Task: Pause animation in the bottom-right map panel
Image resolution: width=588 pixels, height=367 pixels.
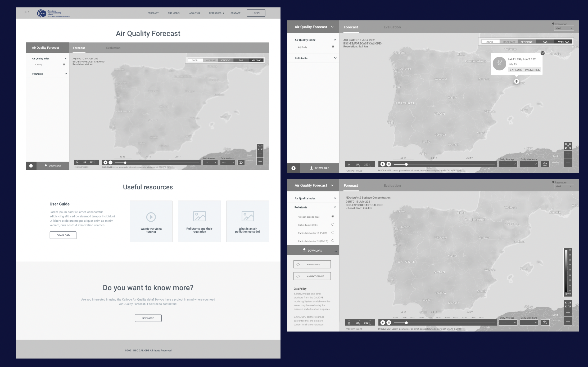Action: tap(389, 323)
